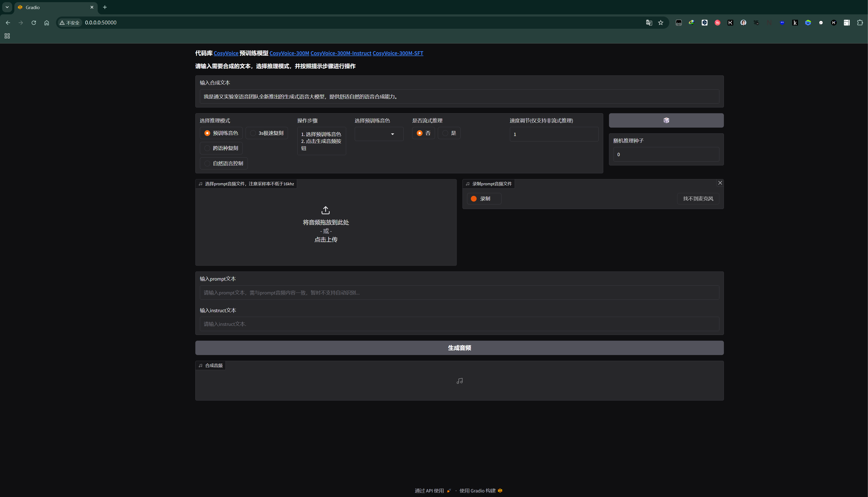Go to browser home page
This screenshot has height=497, width=868.
[x=46, y=23]
